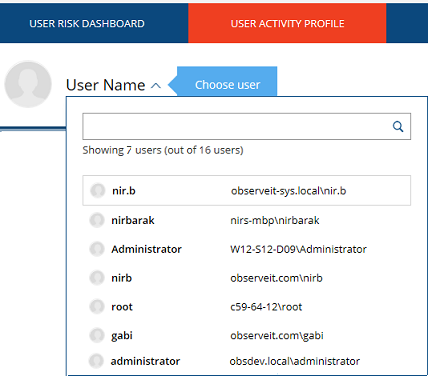Select user observeit-sys.local\nir.b
431x379 pixels.
246,191
